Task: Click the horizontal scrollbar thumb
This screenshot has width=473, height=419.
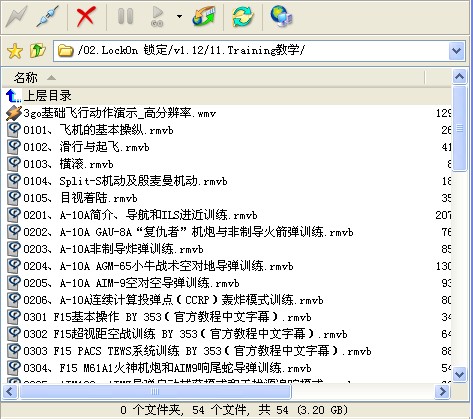Action: (155, 392)
